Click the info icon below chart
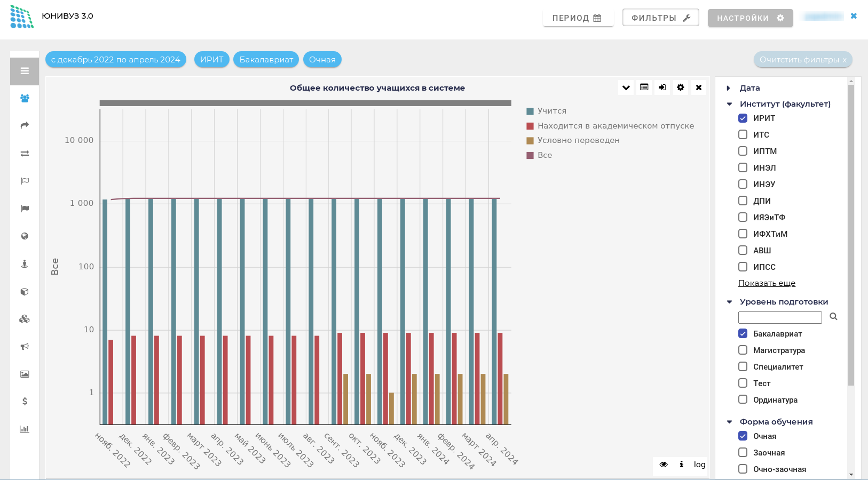The image size is (868, 480). [x=682, y=465]
